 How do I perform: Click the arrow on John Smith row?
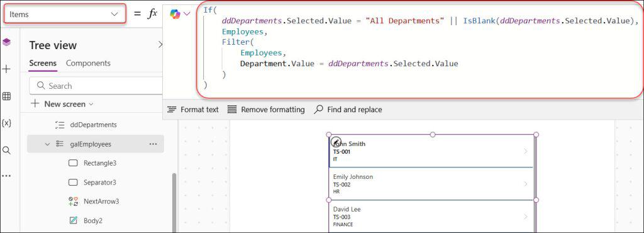tap(525, 151)
